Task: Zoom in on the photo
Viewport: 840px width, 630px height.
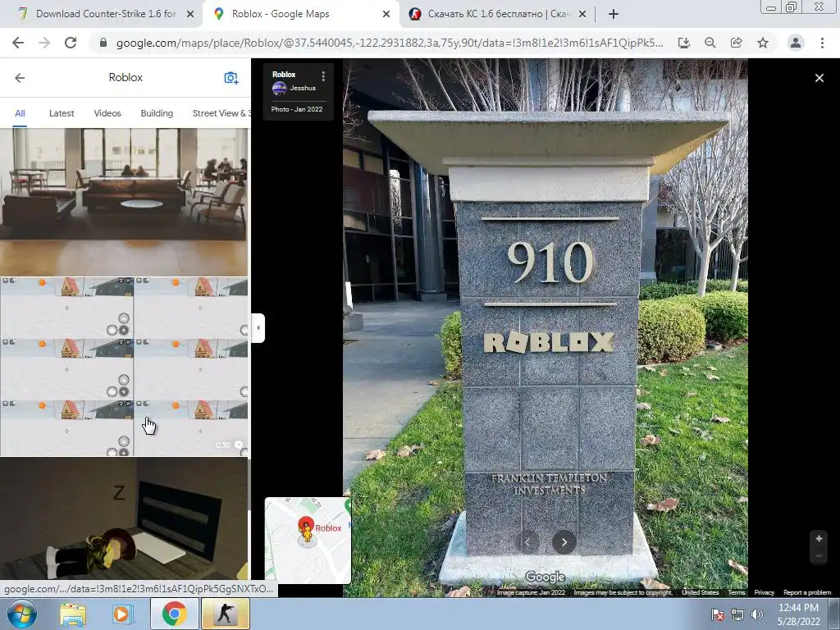Action: pos(819,538)
